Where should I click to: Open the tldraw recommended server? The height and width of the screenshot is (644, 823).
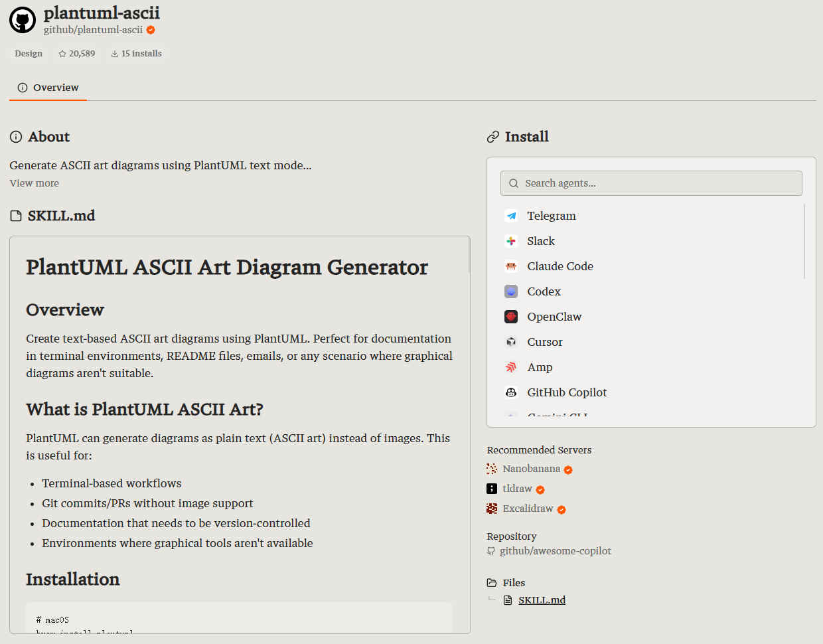[518, 489]
